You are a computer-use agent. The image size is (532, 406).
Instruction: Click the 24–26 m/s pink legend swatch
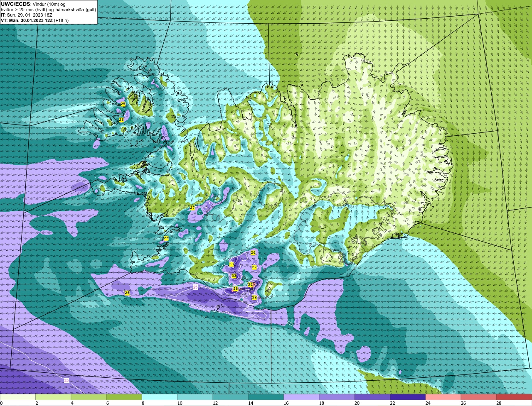[x=443, y=397]
